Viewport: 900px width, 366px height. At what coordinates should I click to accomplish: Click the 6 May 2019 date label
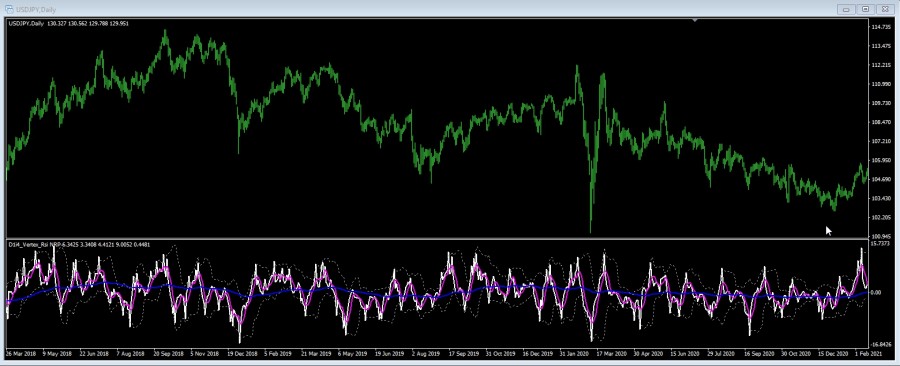coord(352,354)
